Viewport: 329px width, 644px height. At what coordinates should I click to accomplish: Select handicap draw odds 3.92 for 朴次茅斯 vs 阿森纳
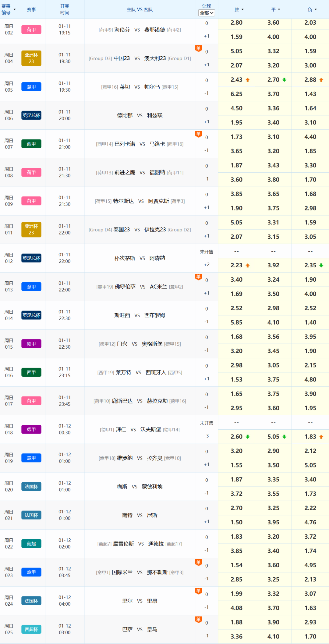273,266
